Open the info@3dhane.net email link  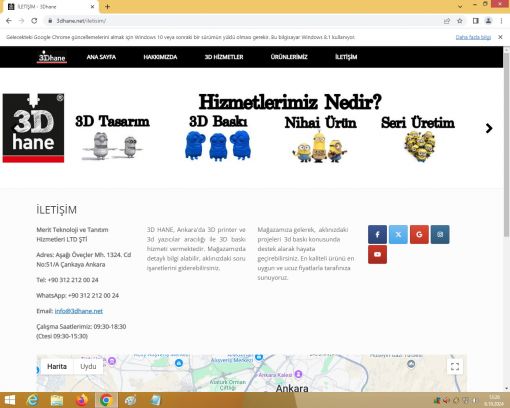79,311
